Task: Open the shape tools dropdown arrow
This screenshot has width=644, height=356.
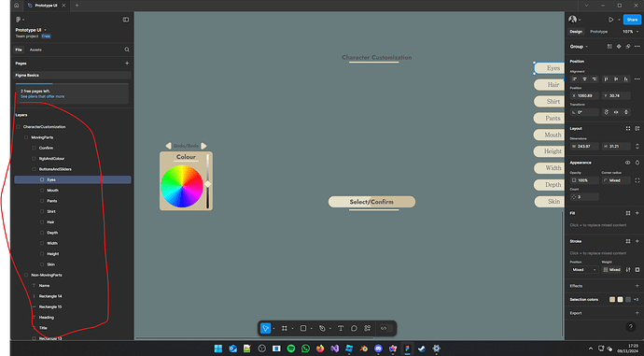Action: 312,329
